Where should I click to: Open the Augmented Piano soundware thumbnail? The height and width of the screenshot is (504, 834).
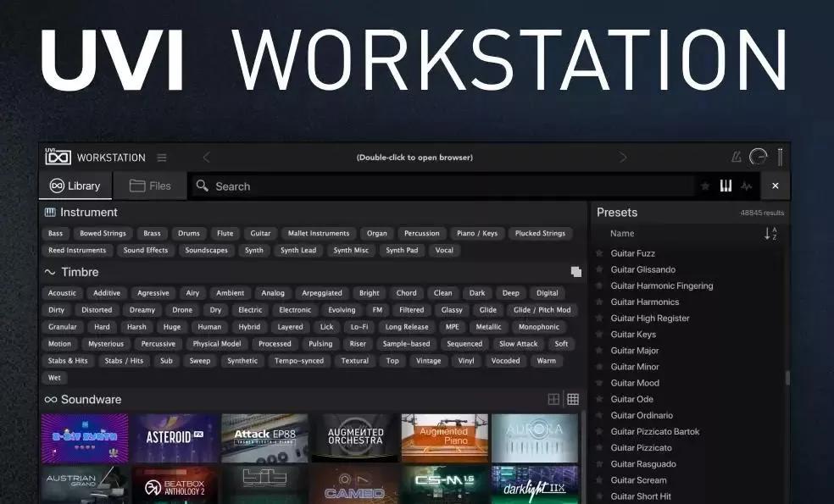[445, 438]
